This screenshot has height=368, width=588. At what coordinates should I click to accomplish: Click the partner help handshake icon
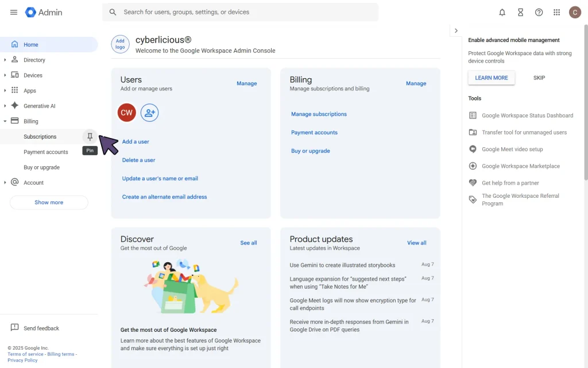coord(473,183)
